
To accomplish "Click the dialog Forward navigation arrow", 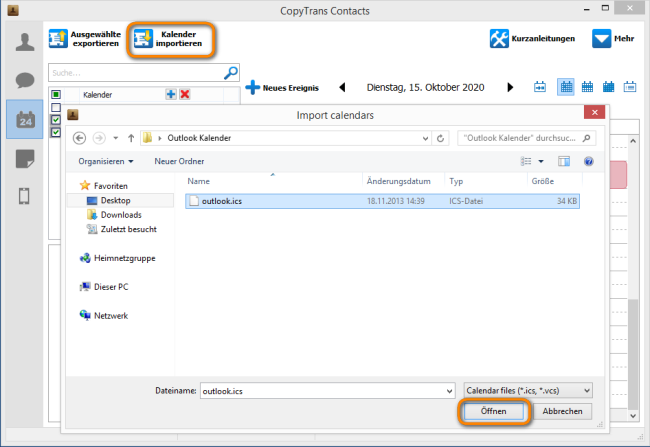I will [99, 138].
